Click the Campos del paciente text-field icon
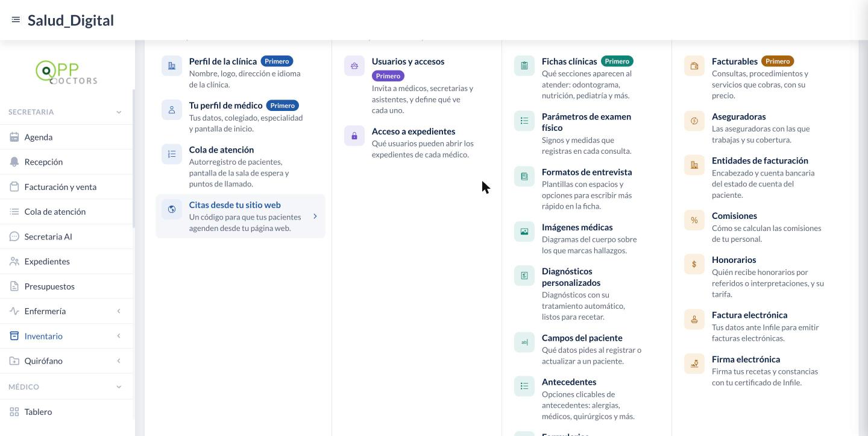Viewport: 868px width, 436px height. 524,343
